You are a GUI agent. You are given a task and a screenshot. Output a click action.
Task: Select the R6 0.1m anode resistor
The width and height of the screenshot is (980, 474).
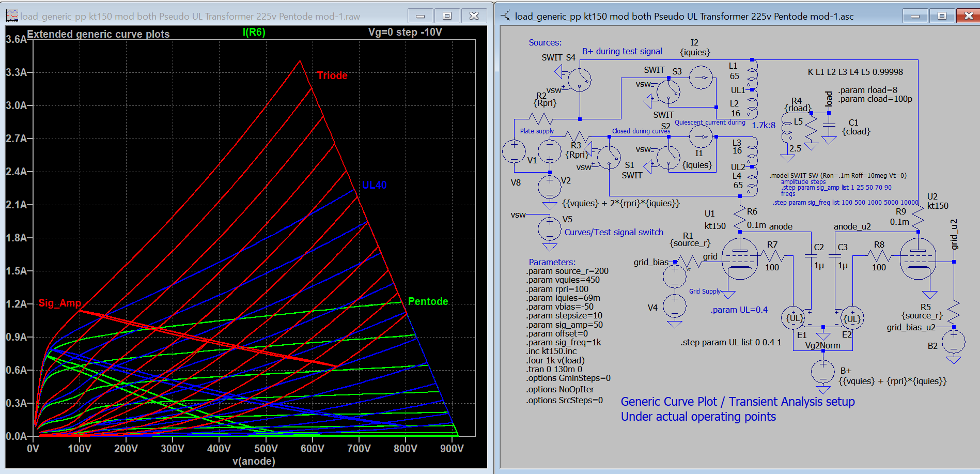(740, 218)
